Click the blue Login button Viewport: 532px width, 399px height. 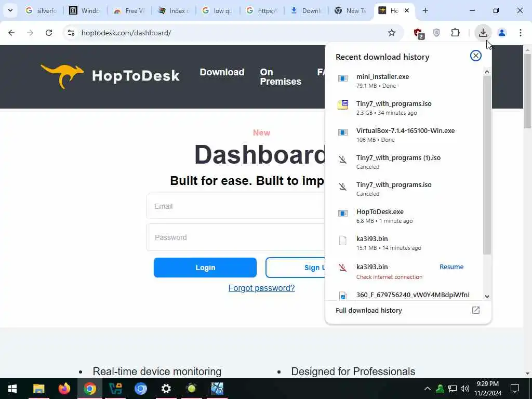[x=205, y=268]
